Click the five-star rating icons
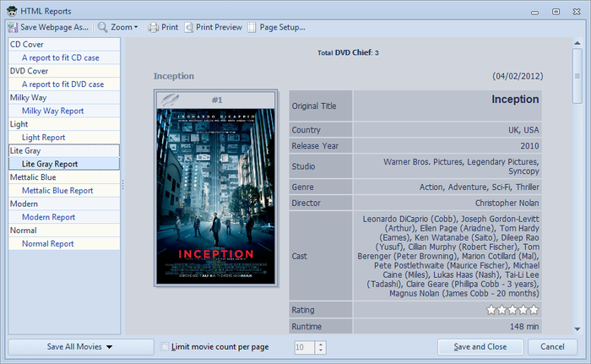The width and height of the screenshot is (591, 364). click(x=512, y=310)
